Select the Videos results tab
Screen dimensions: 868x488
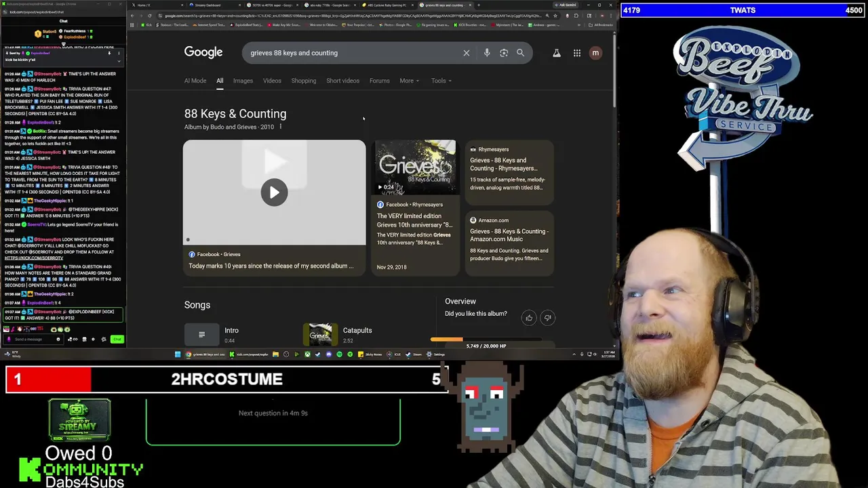pos(272,81)
